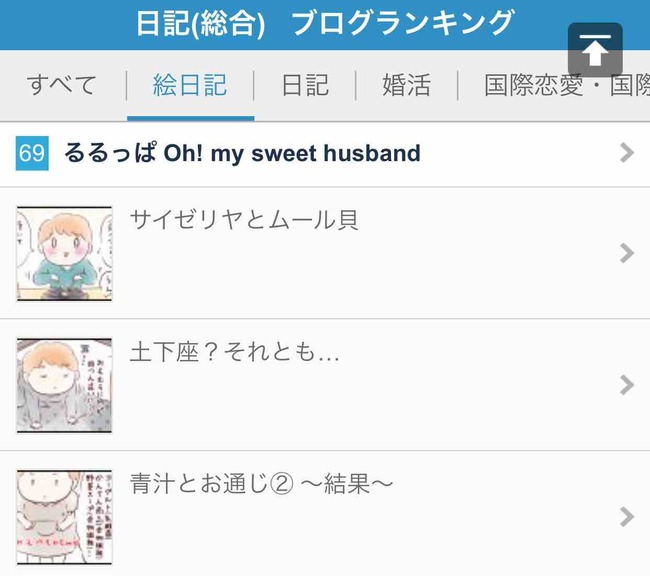
Task: Click the 土下座 post manga thumbnail
Action: [x=64, y=385]
